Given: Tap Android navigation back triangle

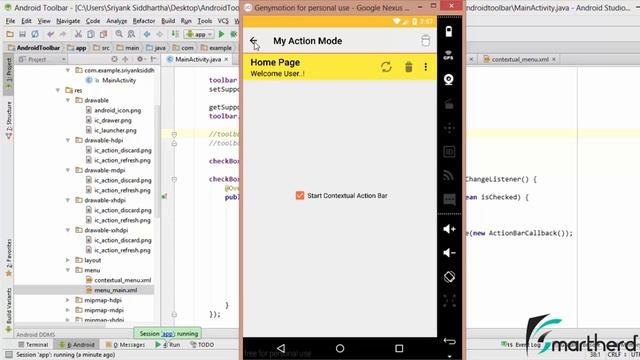Looking at the screenshot, I should [281, 348].
